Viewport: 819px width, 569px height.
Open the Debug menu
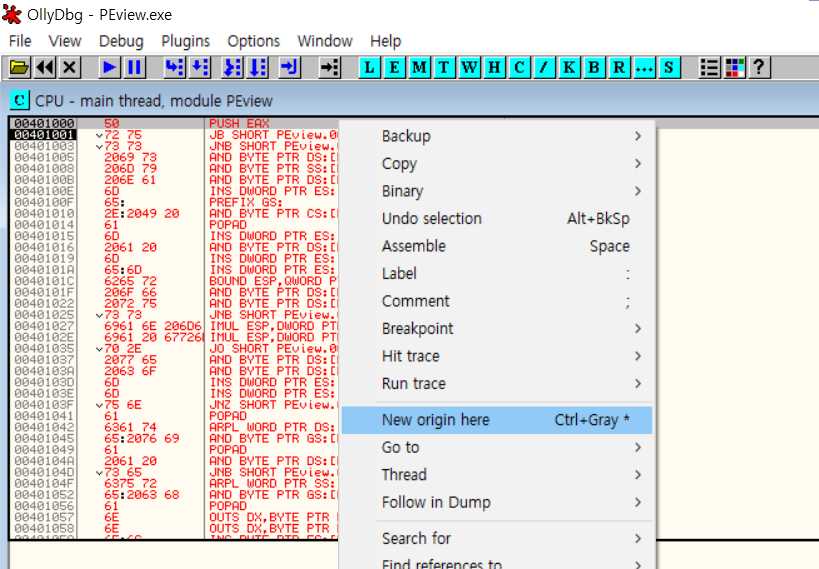point(121,41)
